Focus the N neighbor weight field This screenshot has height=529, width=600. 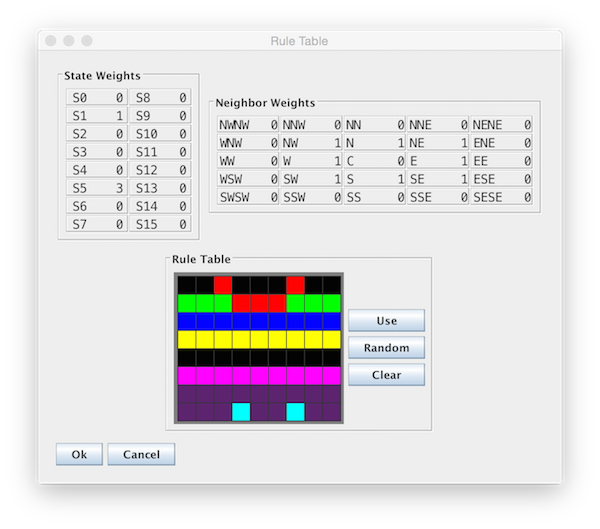pyautogui.click(x=375, y=142)
